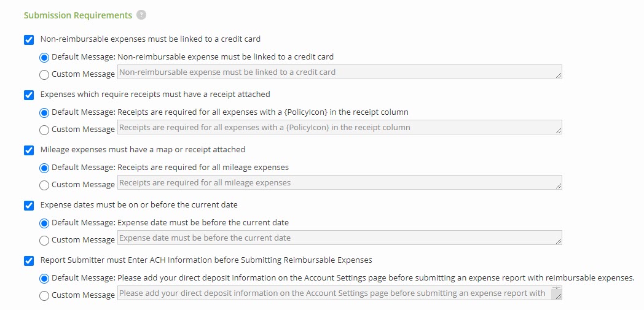644x310 pixels.
Task: Click the PolicyIcon receipt custom message field
Action: [x=339, y=128]
